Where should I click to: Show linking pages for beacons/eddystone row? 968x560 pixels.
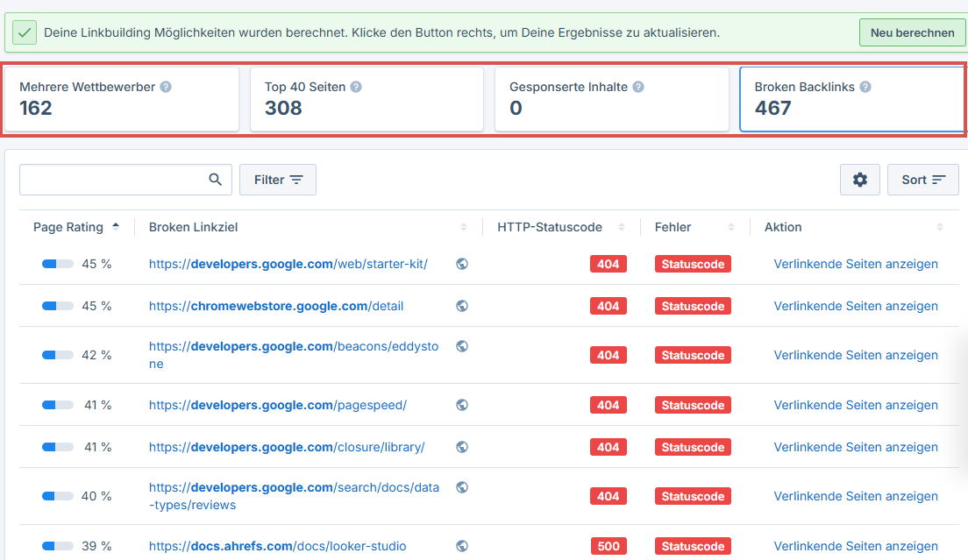[856, 355]
